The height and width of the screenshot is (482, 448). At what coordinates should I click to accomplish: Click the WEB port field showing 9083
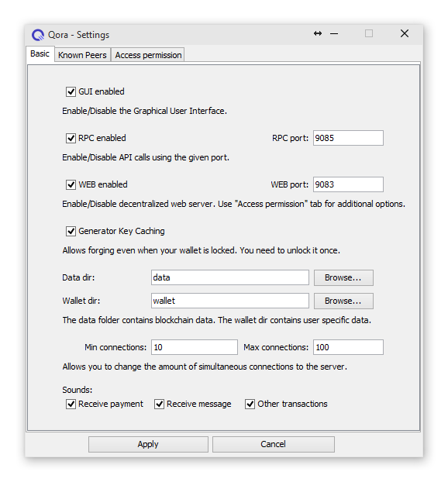pyautogui.click(x=348, y=184)
